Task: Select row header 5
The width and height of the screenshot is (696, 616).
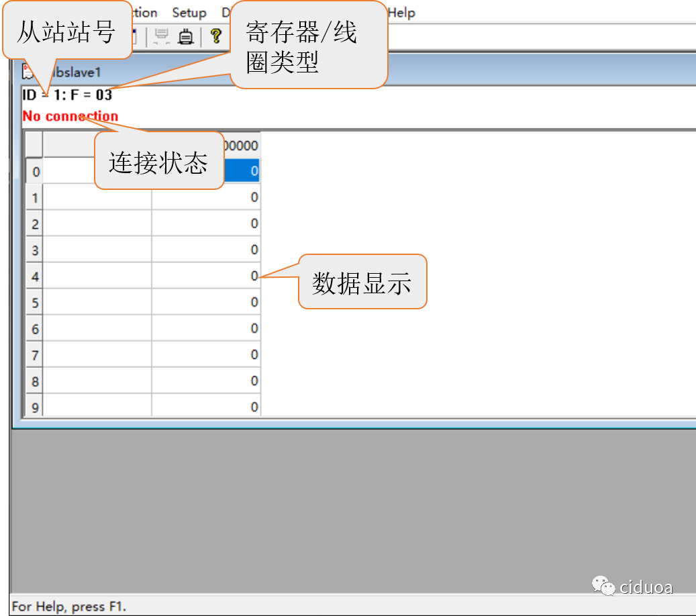Action: pyautogui.click(x=35, y=302)
